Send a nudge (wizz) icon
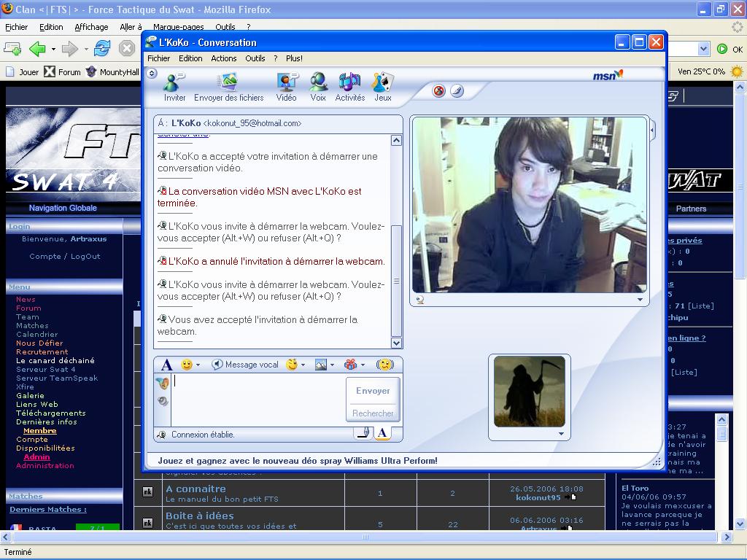The image size is (747, 560). [x=385, y=365]
